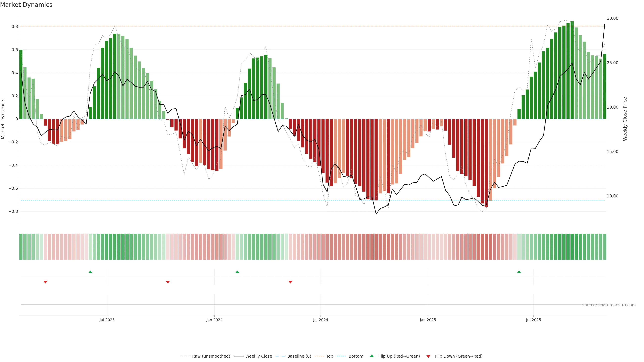Click the green flip-up triangle after Jan 2024

point(237,272)
